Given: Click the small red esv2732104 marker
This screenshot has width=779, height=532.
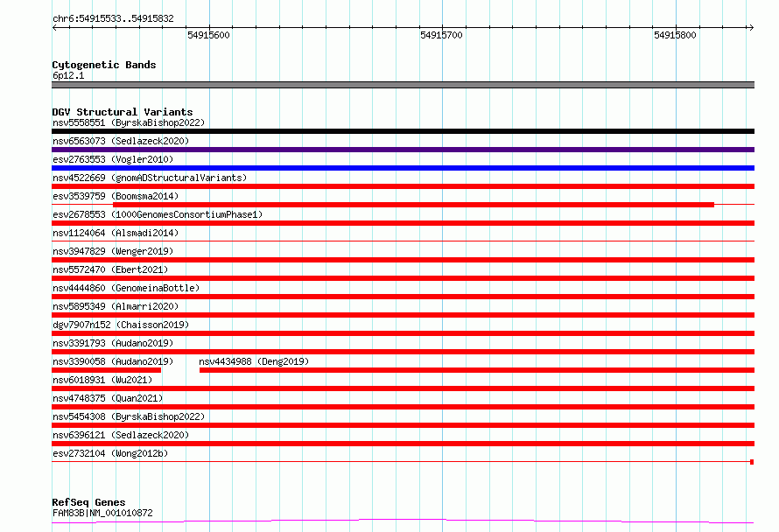Looking at the screenshot, I should tap(752, 461).
